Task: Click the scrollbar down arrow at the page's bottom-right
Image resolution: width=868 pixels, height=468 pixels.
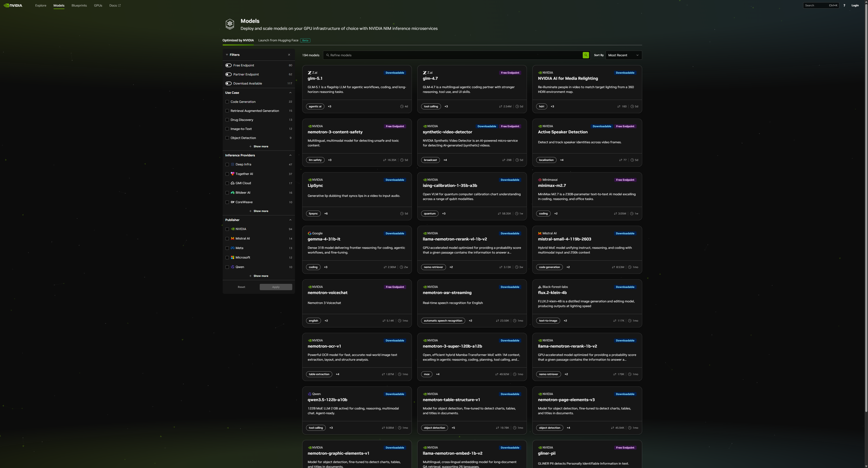Action: pos(866,466)
